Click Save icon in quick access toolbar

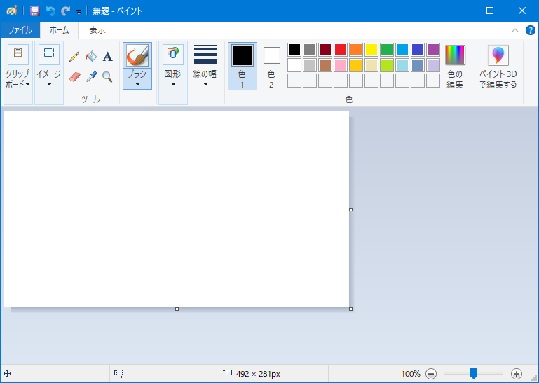click(34, 11)
